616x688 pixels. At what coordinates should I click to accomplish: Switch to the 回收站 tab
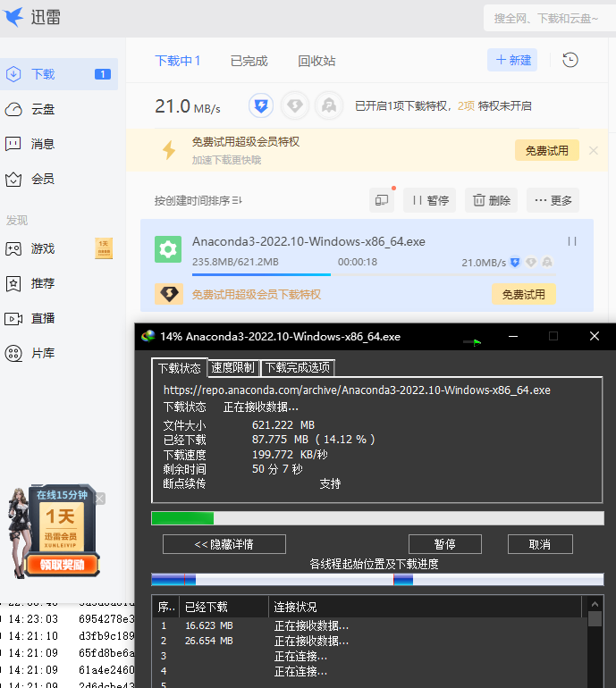[x=316, y=61]
